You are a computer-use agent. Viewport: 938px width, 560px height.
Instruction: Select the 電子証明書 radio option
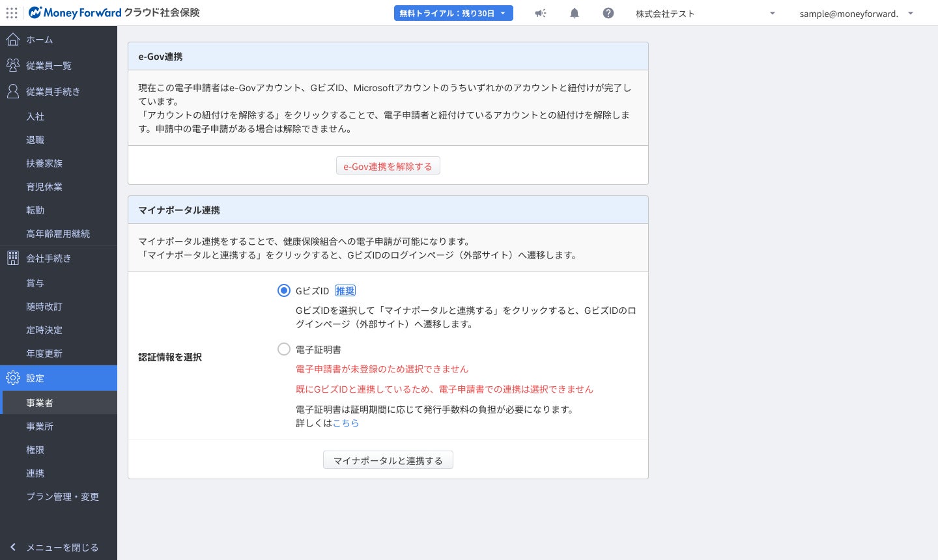coord(284,349)
